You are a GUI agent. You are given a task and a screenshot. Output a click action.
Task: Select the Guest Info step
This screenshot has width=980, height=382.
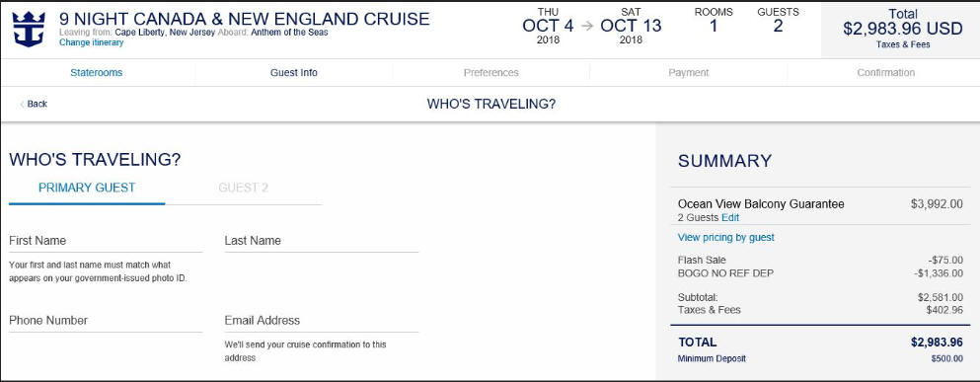[294, 72]
